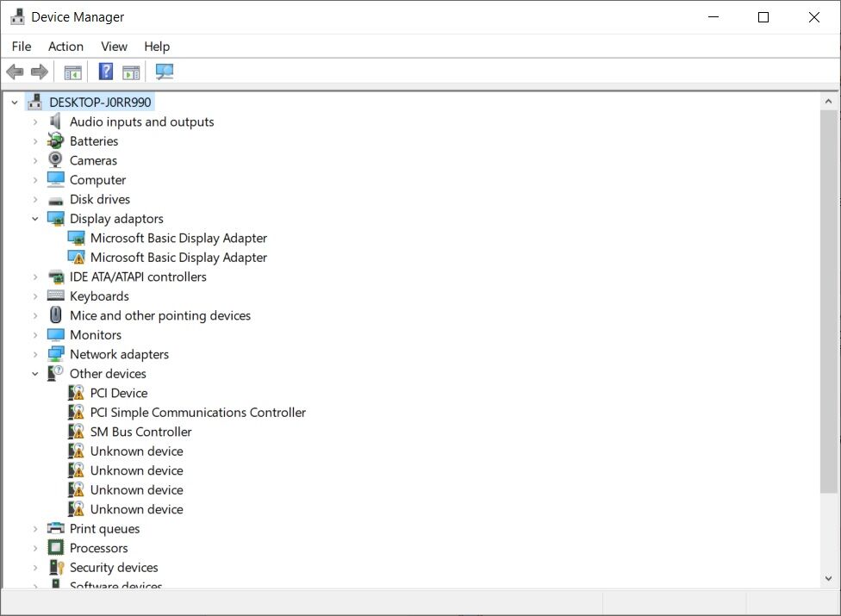This screenshot has height=616, width=841.
Task: Select the Disk drives label
Action: (100, 199)
